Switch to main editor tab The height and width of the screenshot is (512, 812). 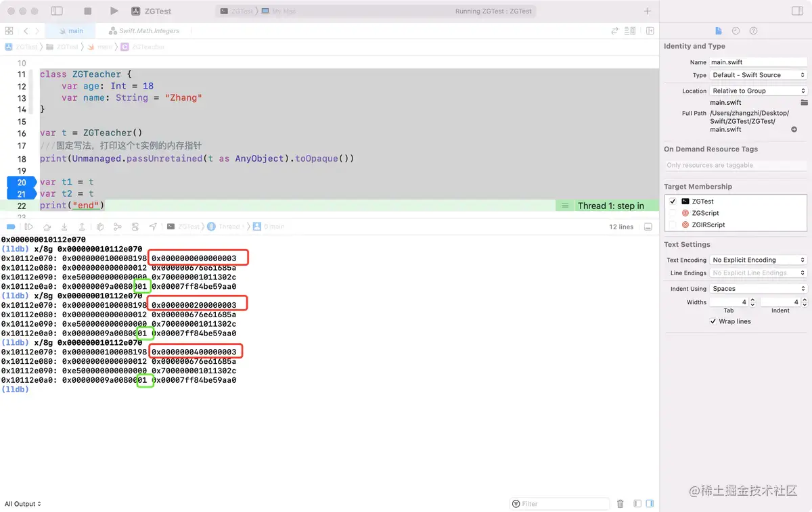coord(71,31)
